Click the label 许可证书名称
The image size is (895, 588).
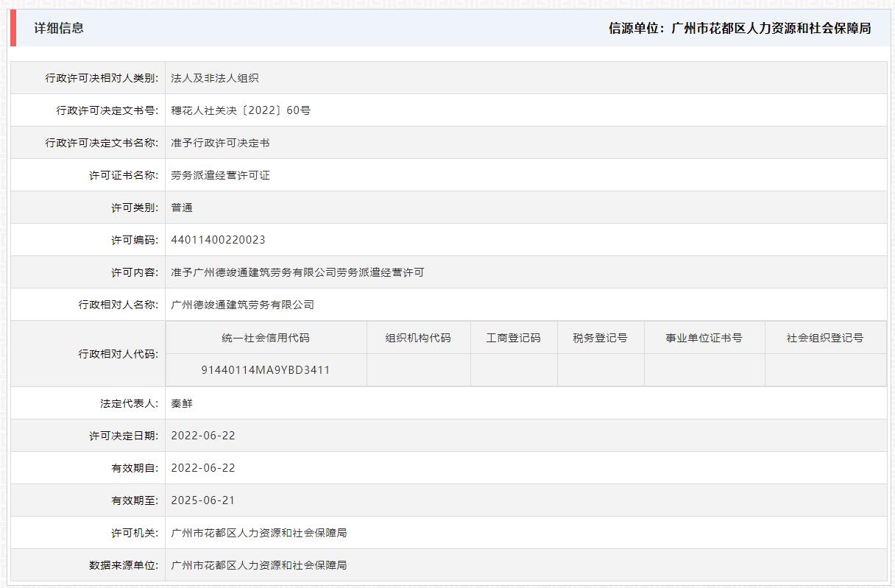[x=124, y=175]
